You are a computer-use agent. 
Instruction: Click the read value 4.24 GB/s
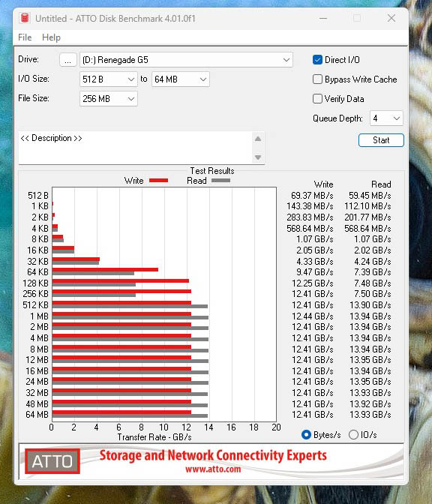[x=373, y=261]
